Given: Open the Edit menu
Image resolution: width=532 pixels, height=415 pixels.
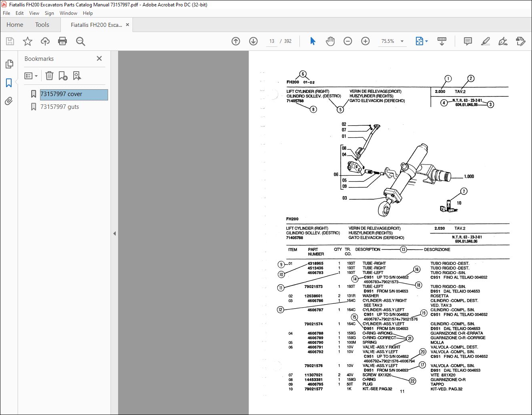Looking at the screenshot, I should pyautogui.click(x=20, y=13).
